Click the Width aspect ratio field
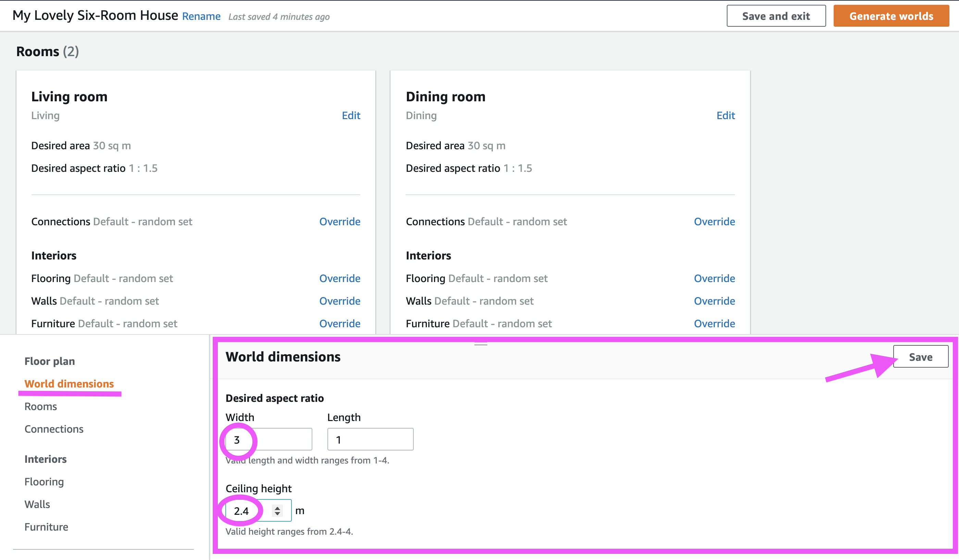The image size is (959, 560). [282, 440]
